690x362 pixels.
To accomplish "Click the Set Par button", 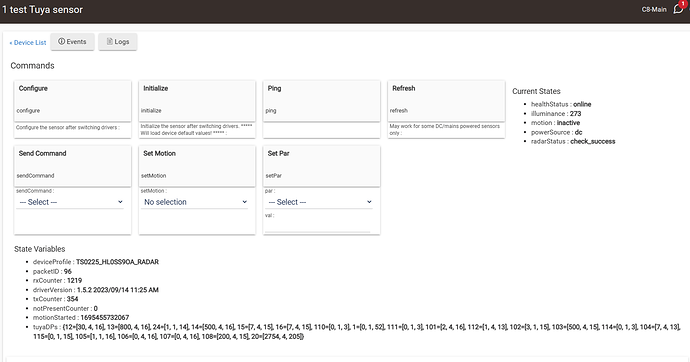I will (x=322, y=166).
